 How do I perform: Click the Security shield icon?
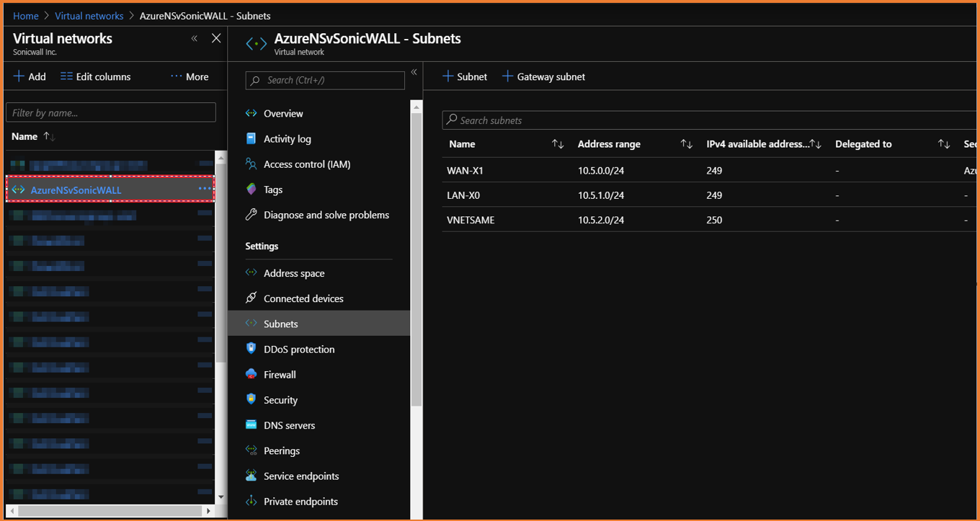point(251,400)
